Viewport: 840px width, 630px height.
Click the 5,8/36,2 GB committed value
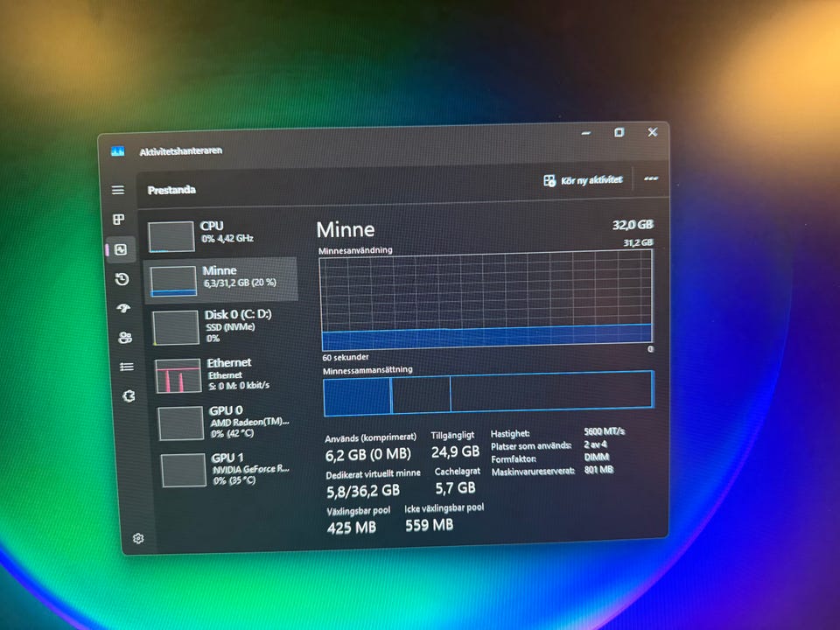coord(362,491)
